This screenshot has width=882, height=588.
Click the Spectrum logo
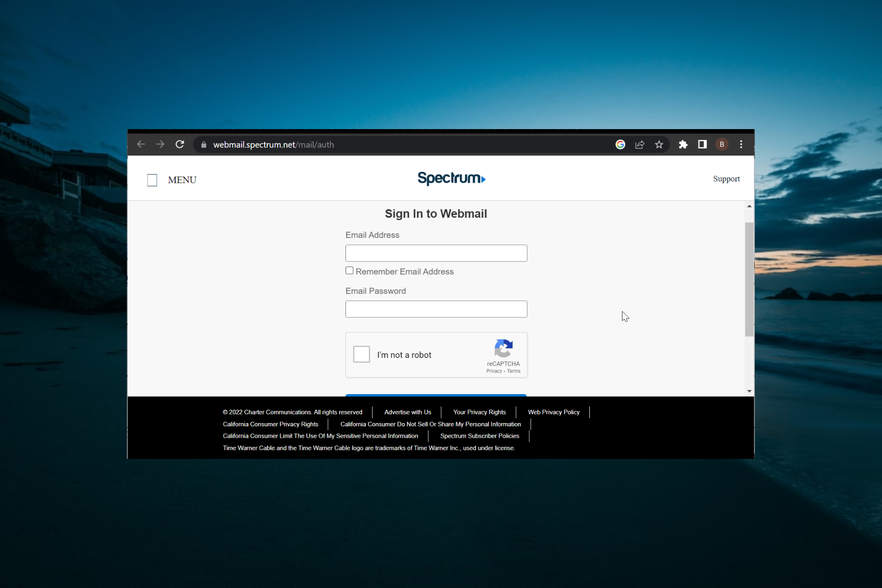pyautogui.click(x=452, y=178)
